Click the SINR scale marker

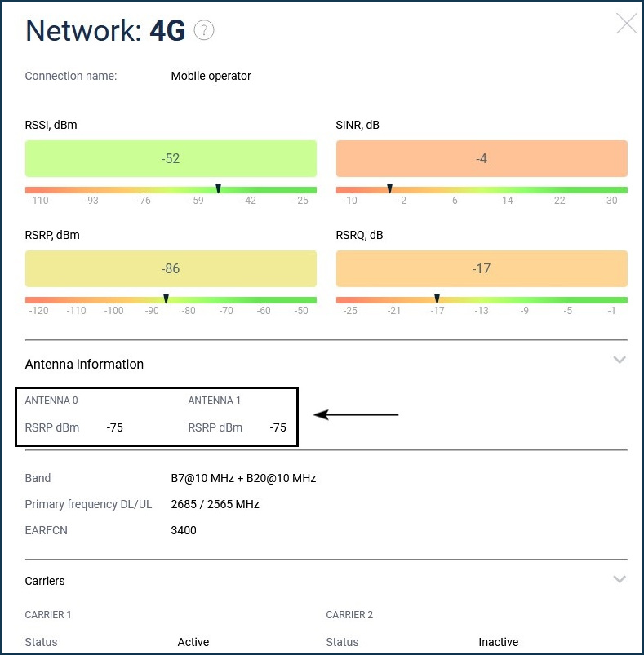pyautogui.click(x=389, y=189)
